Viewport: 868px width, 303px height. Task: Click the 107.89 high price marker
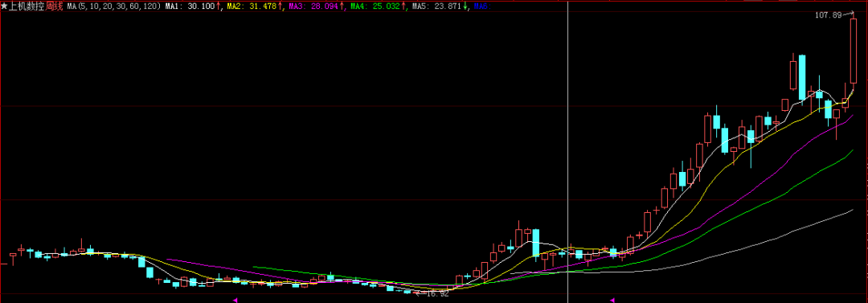(x=828, y=15)
